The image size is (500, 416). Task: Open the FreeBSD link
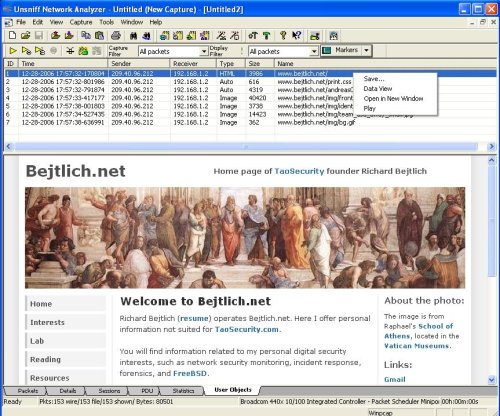pyautogui.click(x=190, y=373)
